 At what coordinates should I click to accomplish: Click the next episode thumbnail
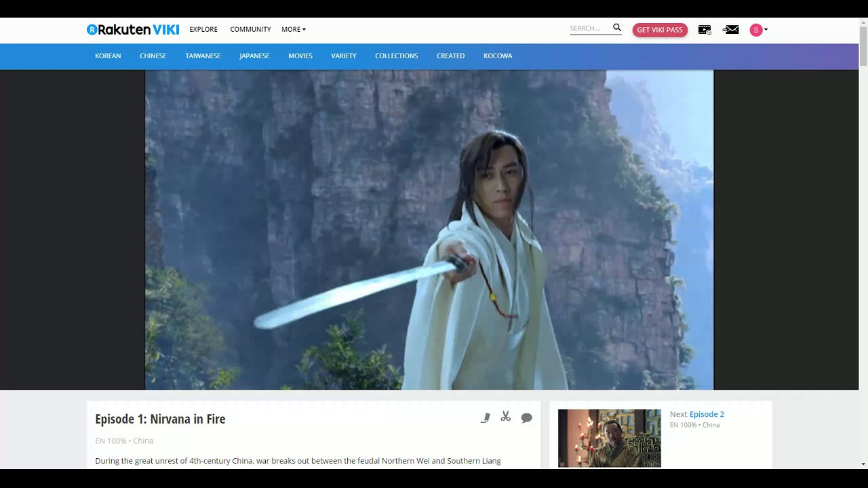609,438
